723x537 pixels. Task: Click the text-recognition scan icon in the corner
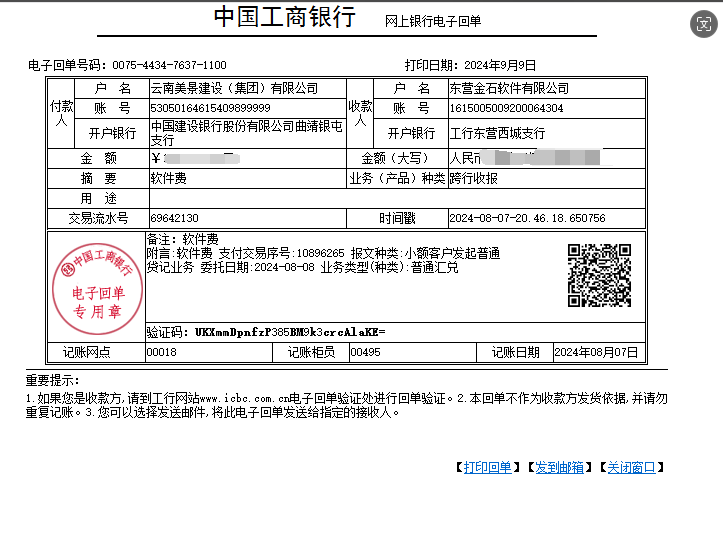coord(704,24)
